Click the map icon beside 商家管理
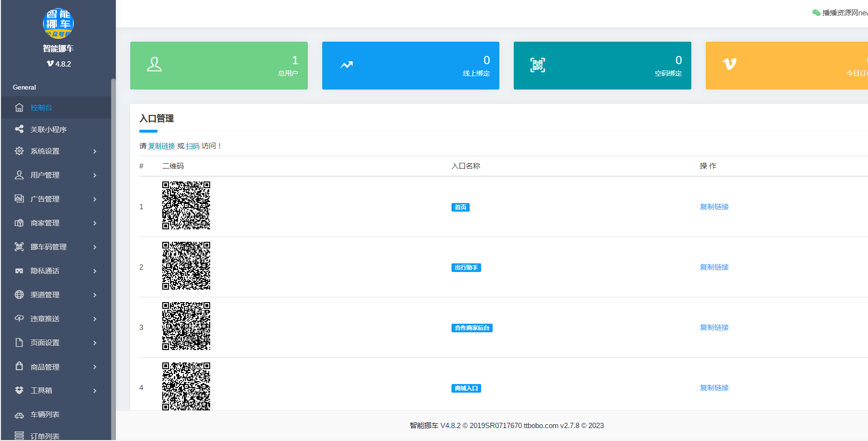The width and height of the screenshot is (868, 441). tap(19, 223)
